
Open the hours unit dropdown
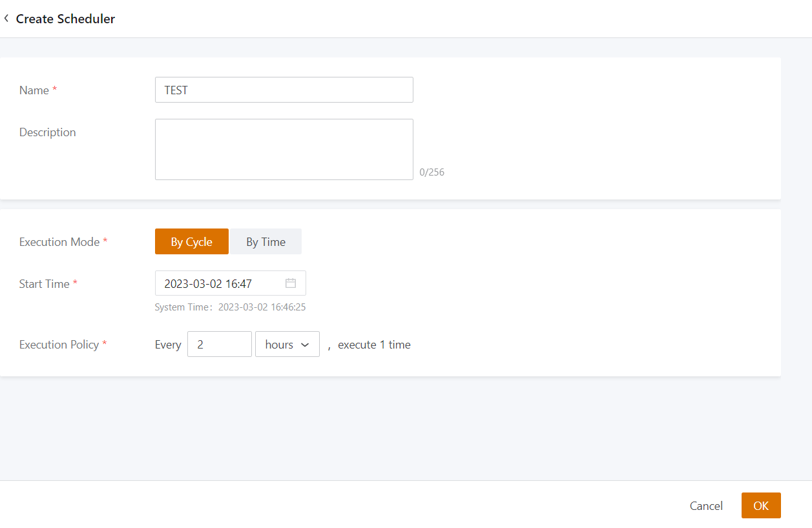tap(287, 345)
